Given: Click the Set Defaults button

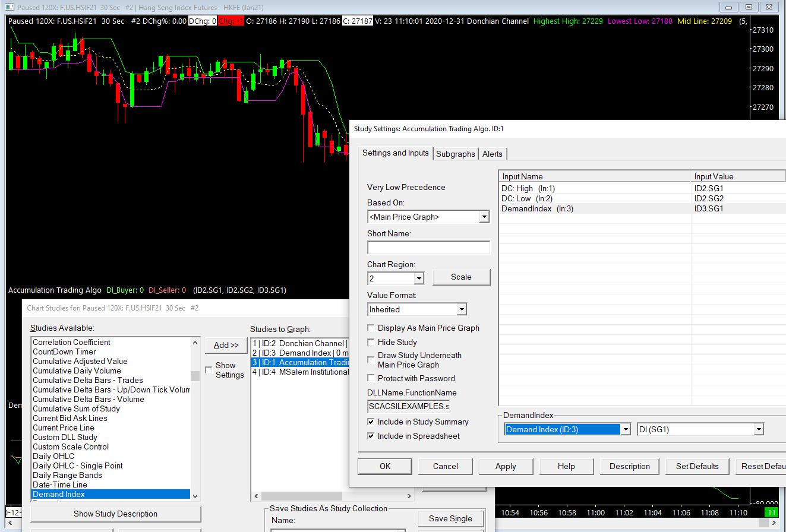Looking at the screenshot, I should point(697,466).
